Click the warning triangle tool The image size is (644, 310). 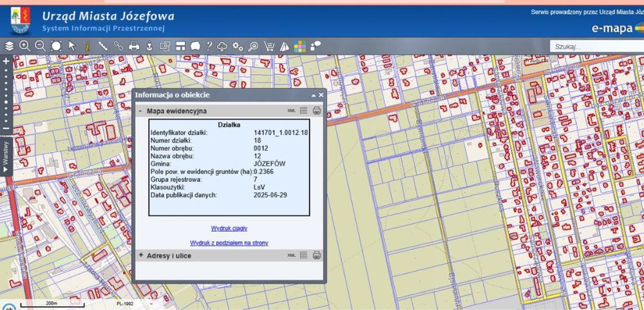point(284,46)
